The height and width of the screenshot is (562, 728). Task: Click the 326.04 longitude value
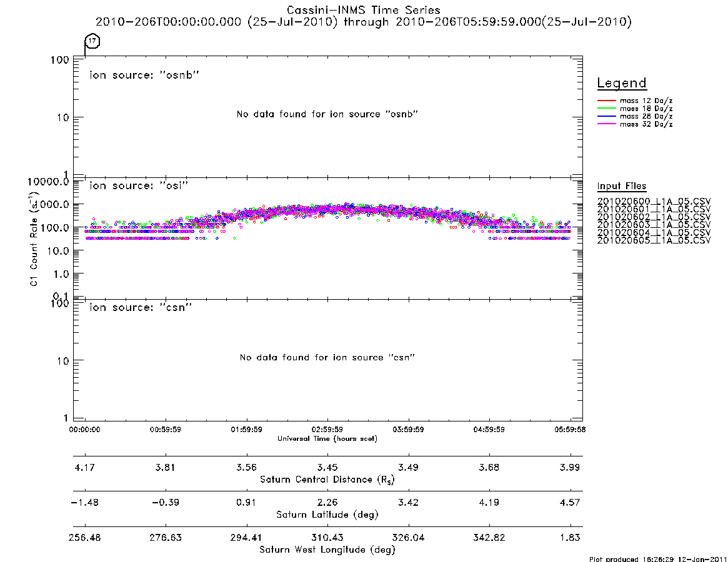(x=408, y=538)
